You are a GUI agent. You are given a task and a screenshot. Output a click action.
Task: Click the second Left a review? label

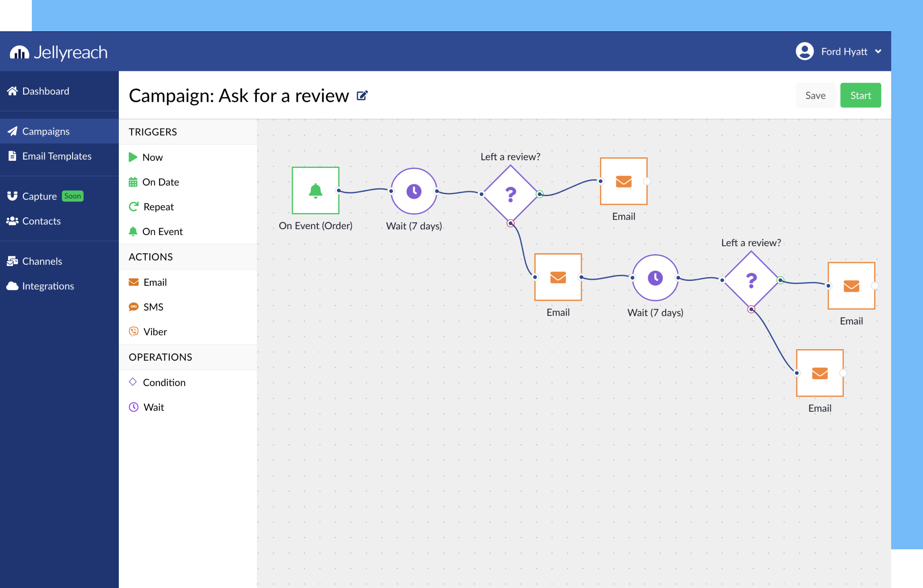click(x=751, y=243)
